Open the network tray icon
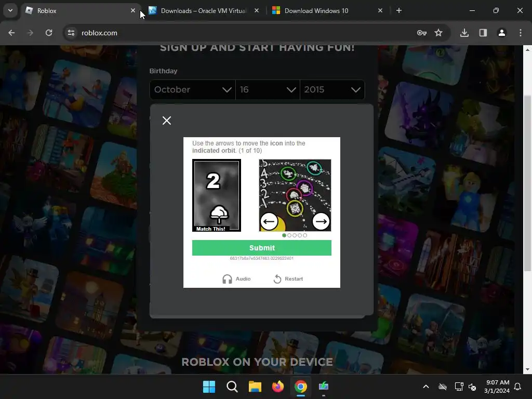532x399 pixels. tap(459, 387)
